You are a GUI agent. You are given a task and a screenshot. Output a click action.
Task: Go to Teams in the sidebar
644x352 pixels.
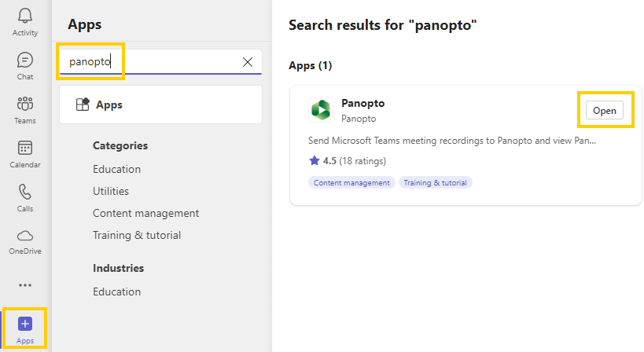click(x=25, y=110)
